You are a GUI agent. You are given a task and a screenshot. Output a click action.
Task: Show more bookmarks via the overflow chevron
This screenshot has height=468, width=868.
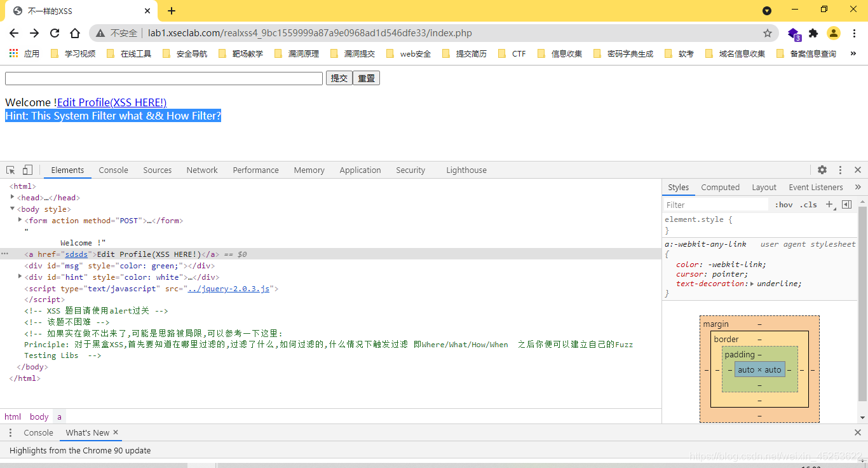click(852, 54)
